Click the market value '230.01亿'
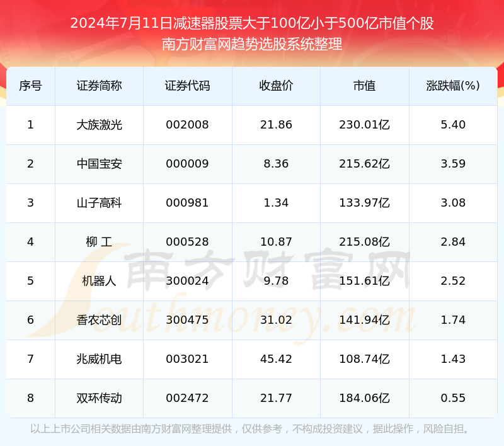The height and width of the screenshot is (446, 504). [365, 125]
